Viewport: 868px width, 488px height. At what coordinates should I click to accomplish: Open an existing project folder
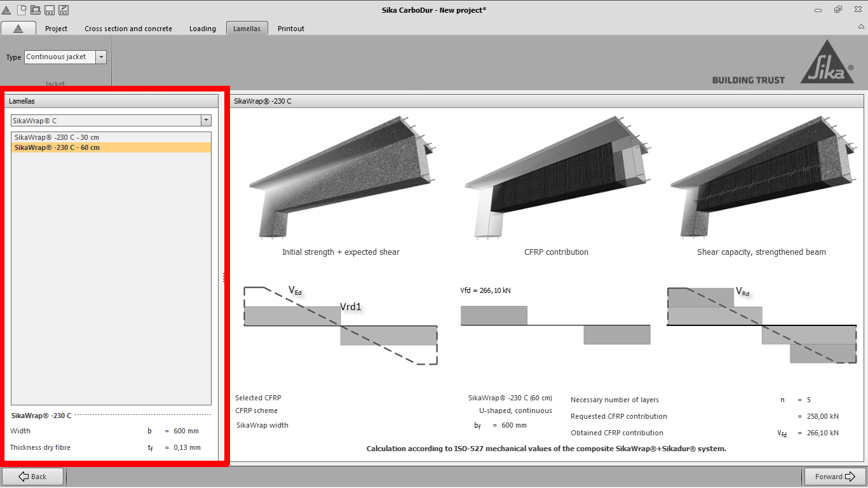36,10
